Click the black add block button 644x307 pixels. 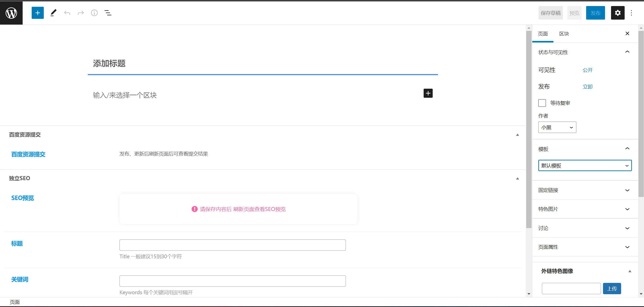click(428, 93)
